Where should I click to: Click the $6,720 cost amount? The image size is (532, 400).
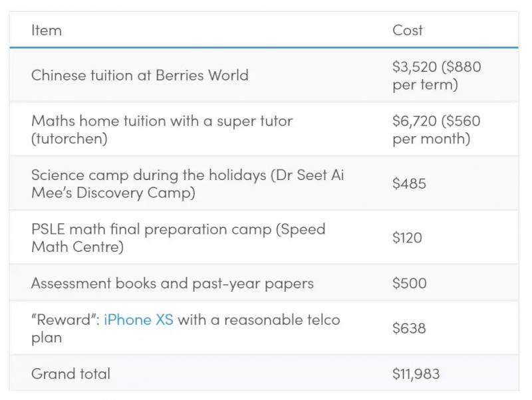click(x=414, y=121)
